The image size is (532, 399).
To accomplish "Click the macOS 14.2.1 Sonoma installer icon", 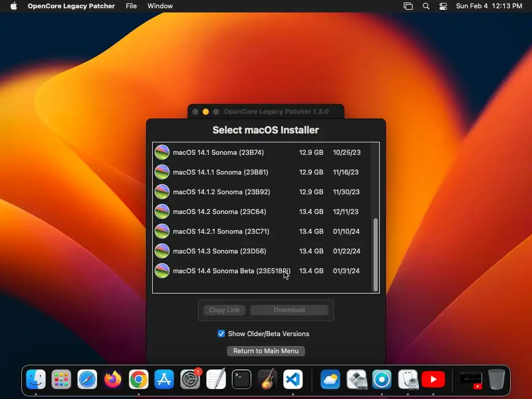I will (162, 231).
